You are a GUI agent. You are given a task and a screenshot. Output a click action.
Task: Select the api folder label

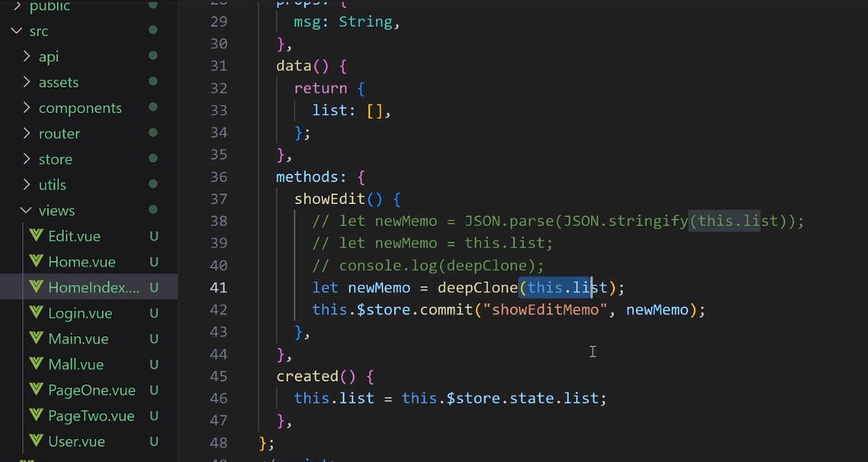click(49, 57)
